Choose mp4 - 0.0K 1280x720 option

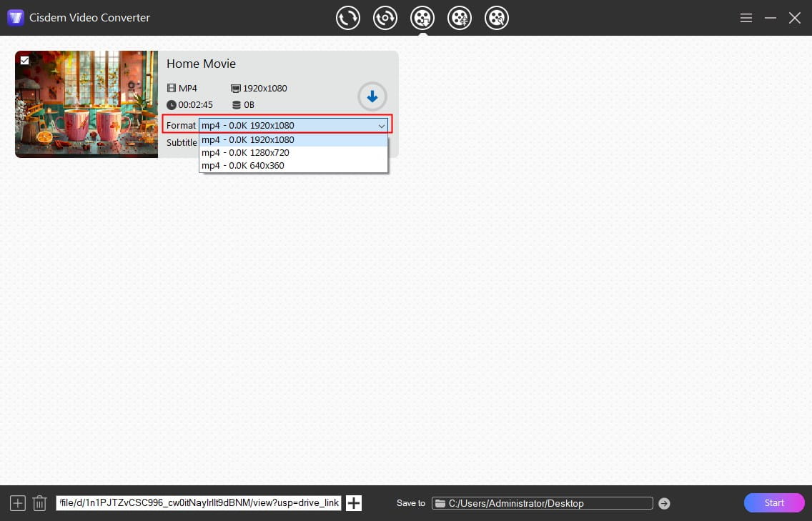pyautogui.click(x=293, y=153)
